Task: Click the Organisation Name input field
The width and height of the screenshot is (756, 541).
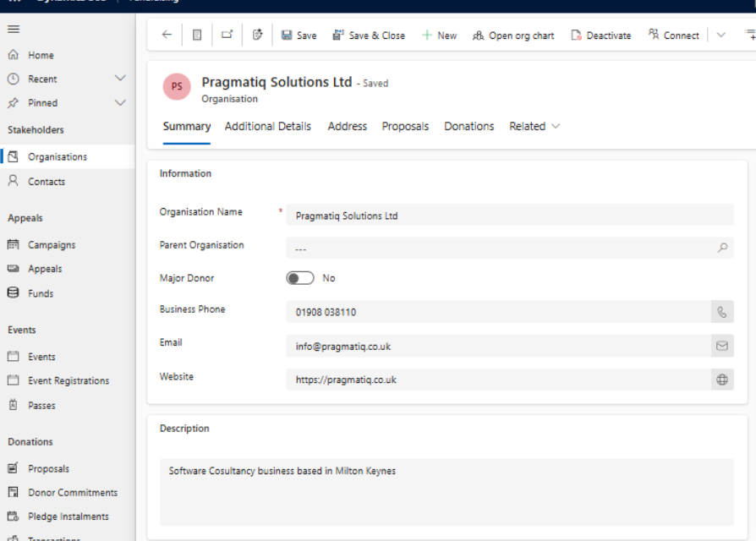Action: coord(509,216)
